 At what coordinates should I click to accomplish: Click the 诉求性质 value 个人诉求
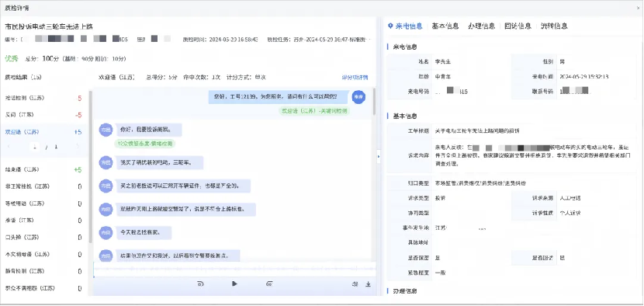click(x=570, y=213)
